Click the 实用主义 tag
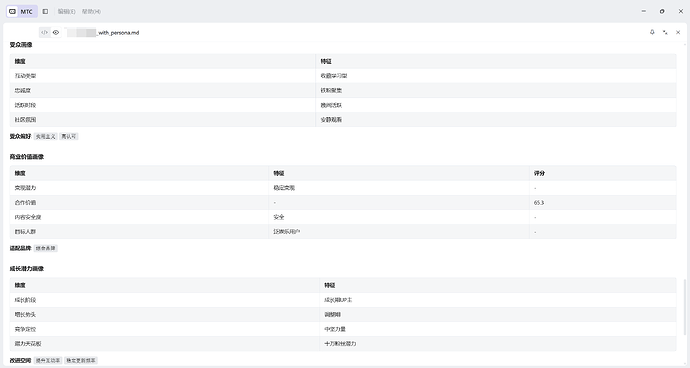 click(x=45, y=136)
